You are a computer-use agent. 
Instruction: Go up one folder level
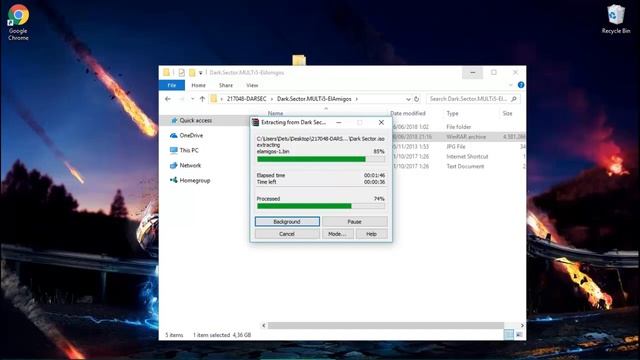[202, 99]
